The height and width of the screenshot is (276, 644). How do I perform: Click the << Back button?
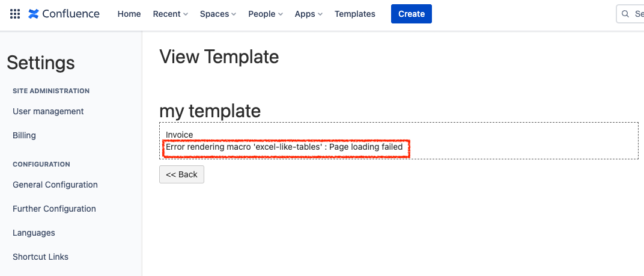181,174
